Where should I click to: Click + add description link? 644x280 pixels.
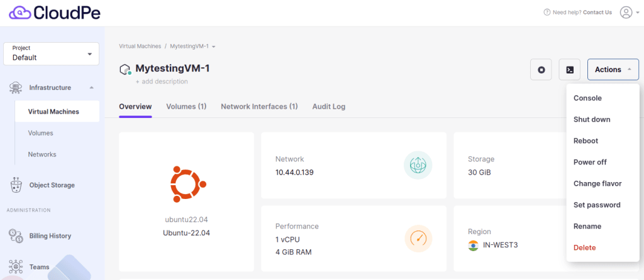coord(162,82)
